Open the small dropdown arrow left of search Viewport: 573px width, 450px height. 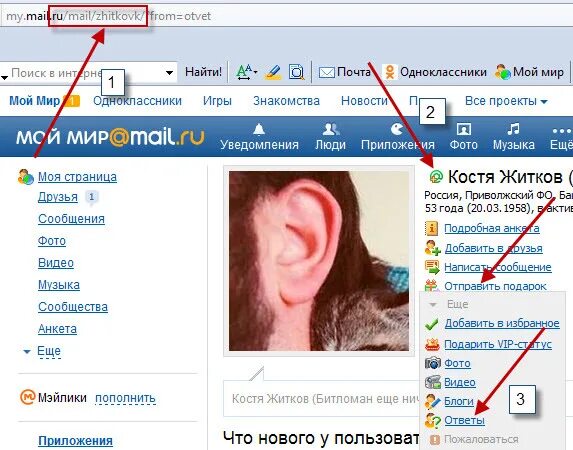(4, 77)
